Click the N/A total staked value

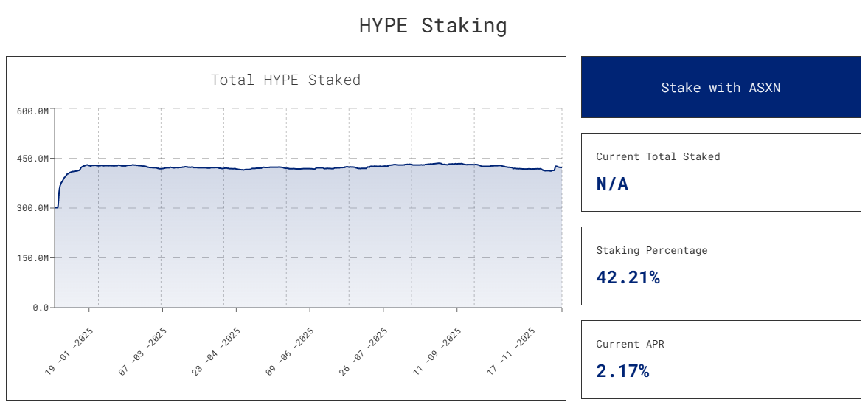pos(612,184)
